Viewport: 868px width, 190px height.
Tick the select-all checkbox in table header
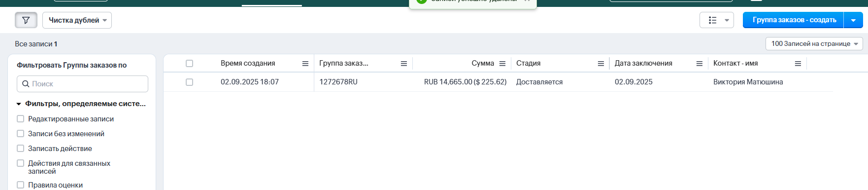coord(189,63)
